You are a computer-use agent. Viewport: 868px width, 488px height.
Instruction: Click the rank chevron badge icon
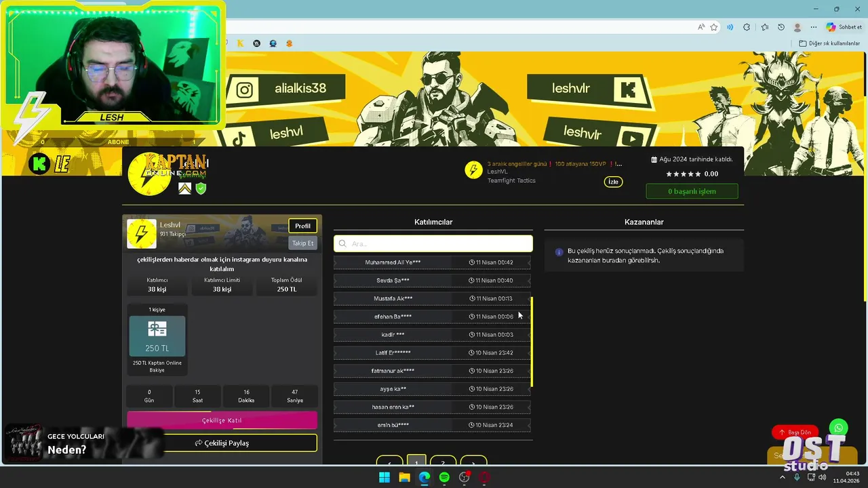pos(184,188)
